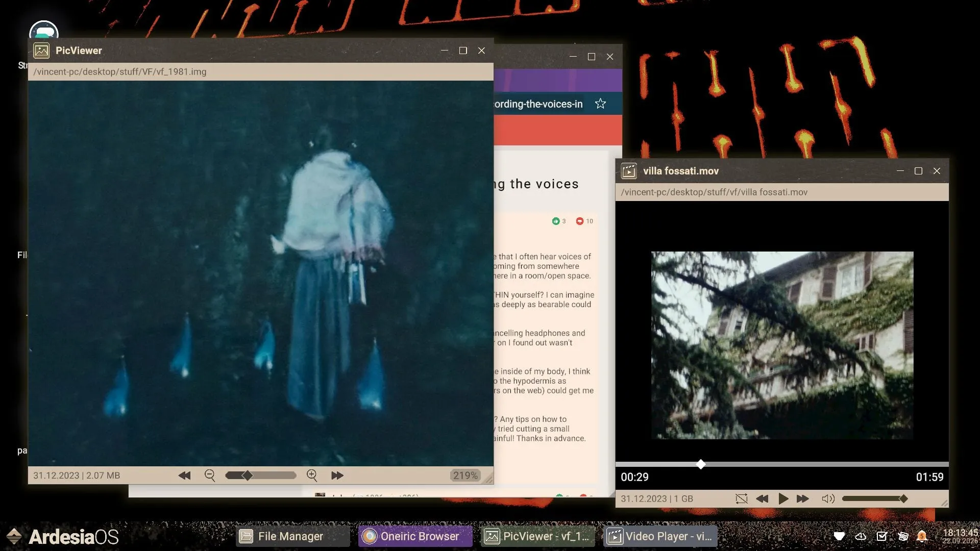The image size is (980, 551).
Task: Switch to Oneiric Browser from the taskbar
Action: pos(415,536)
